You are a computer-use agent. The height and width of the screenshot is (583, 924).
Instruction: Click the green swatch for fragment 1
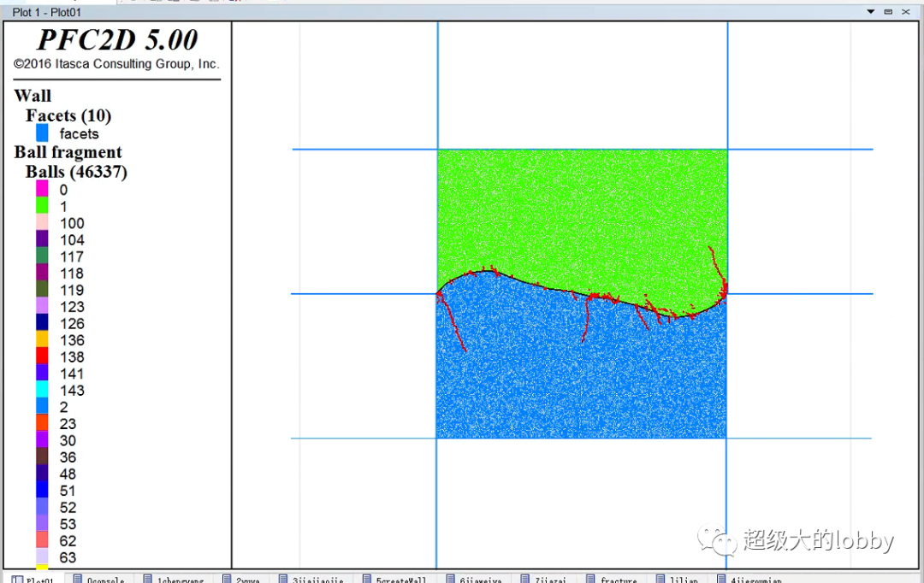tap(42, 205)
